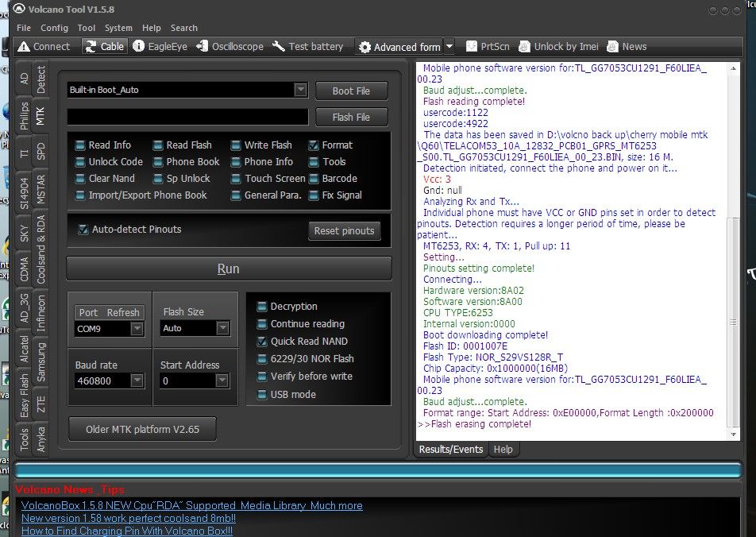Select the Cable tool in toolbar
756x537 pixels.
click(103, 47)
